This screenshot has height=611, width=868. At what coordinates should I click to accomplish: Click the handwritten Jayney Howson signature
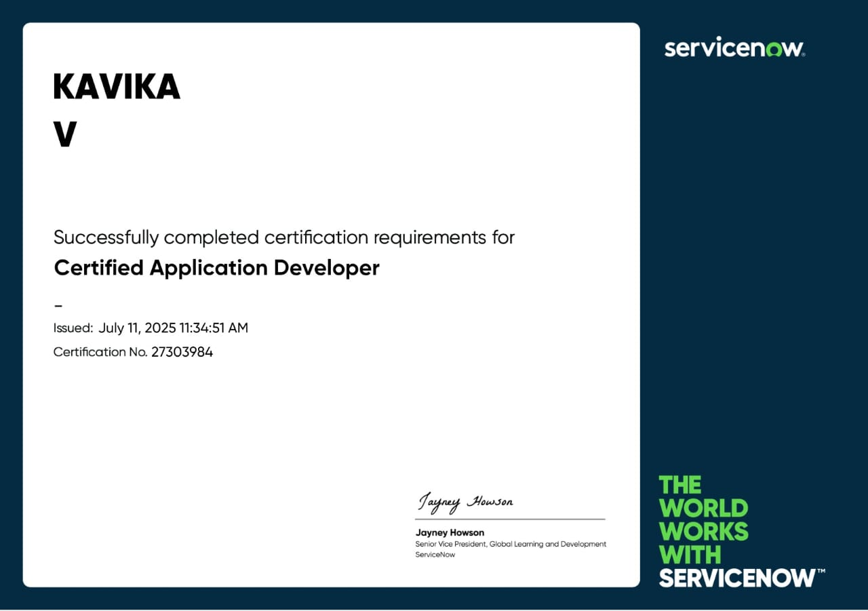pyautogui.click(x=465, y=502)
